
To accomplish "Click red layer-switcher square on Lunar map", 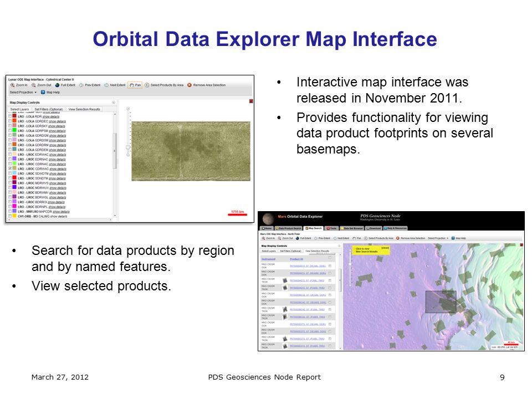I will [251, 101].
